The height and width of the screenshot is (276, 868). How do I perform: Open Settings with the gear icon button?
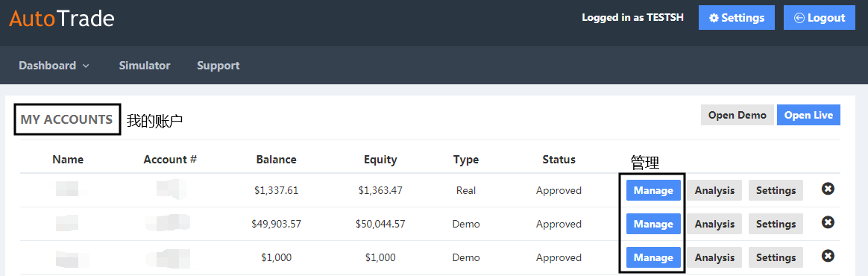click(736, 18)
